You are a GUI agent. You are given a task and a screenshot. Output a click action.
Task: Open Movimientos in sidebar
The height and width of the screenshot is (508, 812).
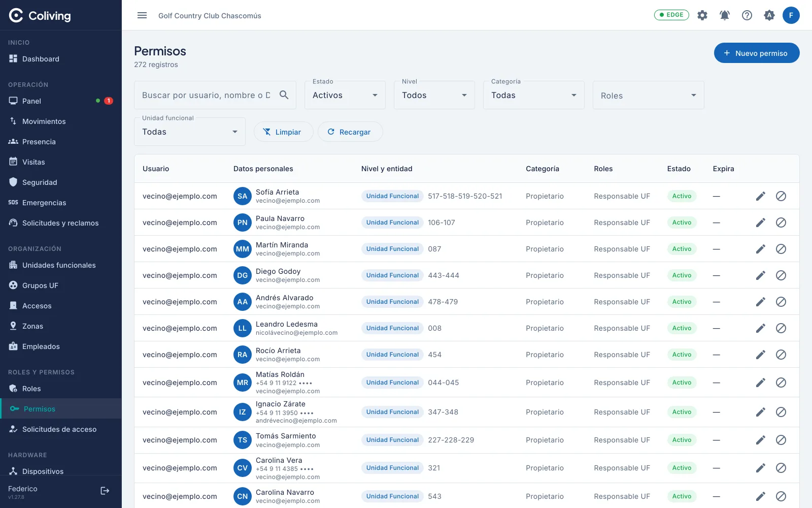click(61, 121)
